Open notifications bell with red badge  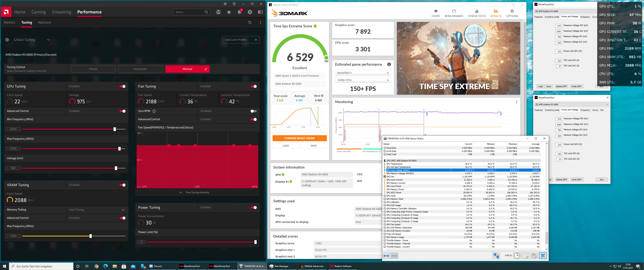point(239,12)
